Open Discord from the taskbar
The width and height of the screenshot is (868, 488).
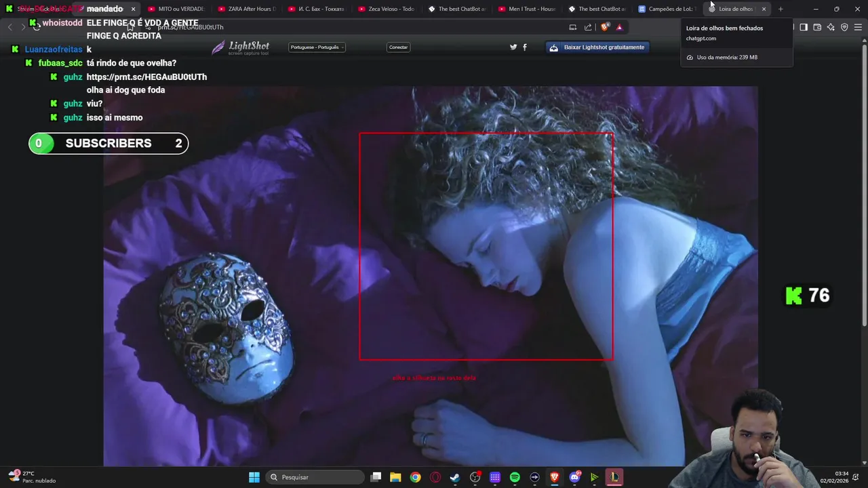tap(575, 477)
